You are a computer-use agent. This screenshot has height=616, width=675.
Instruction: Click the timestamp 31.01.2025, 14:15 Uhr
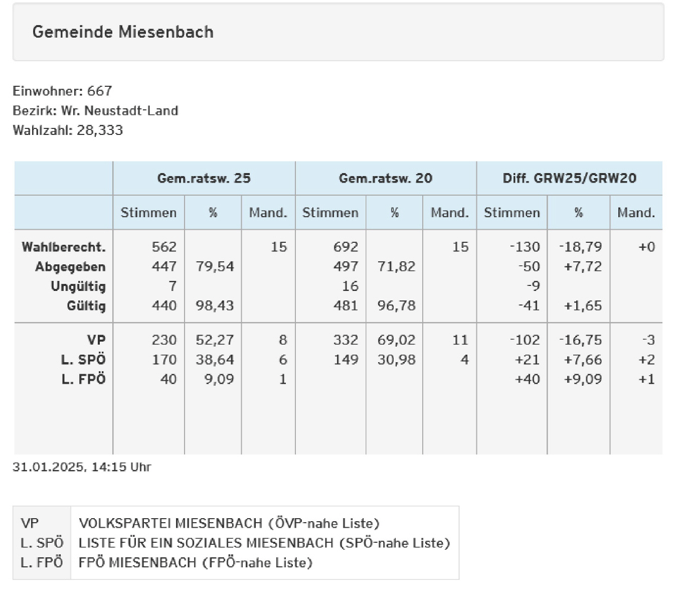click(x=82, y=467)
